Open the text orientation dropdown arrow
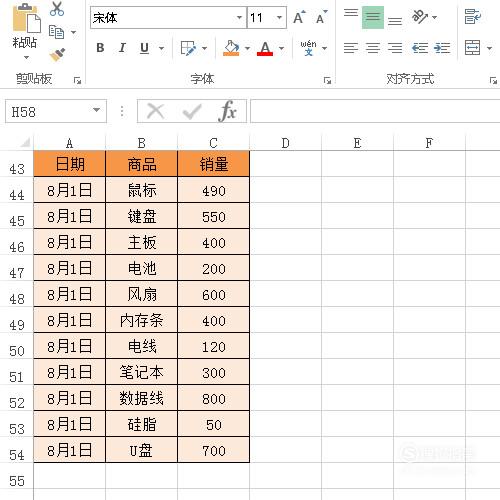This screenshot has height=500, width=500. 434,17
